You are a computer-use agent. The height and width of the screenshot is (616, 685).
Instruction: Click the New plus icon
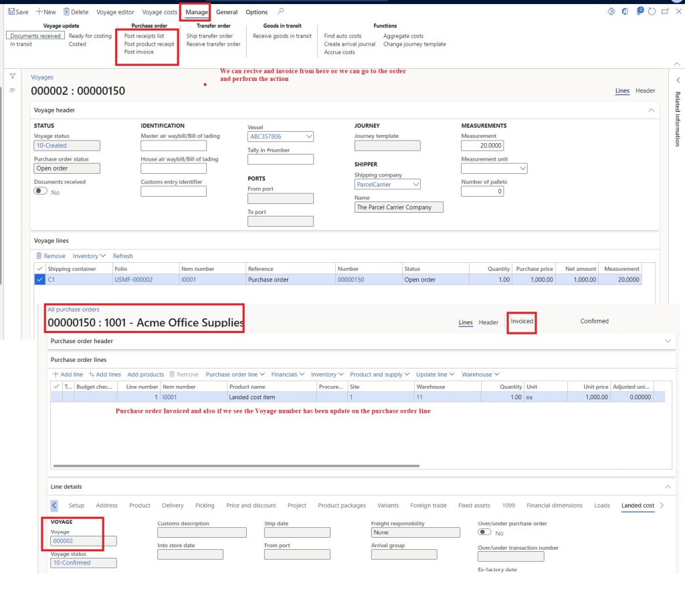tap(39, 12)
